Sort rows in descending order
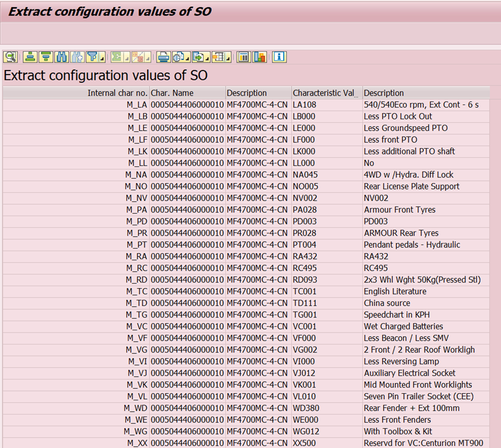 (x=46, y=57)
